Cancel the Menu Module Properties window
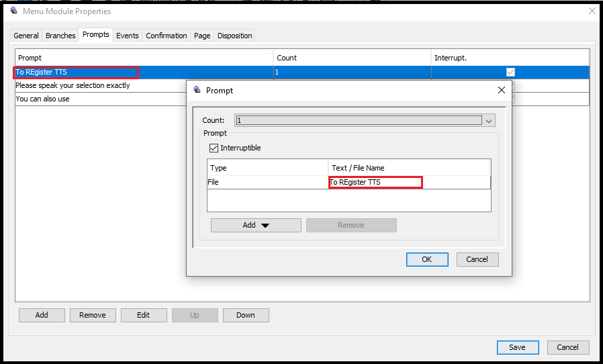The height and width of the screenshot is (364, 603). pos(568,347)
